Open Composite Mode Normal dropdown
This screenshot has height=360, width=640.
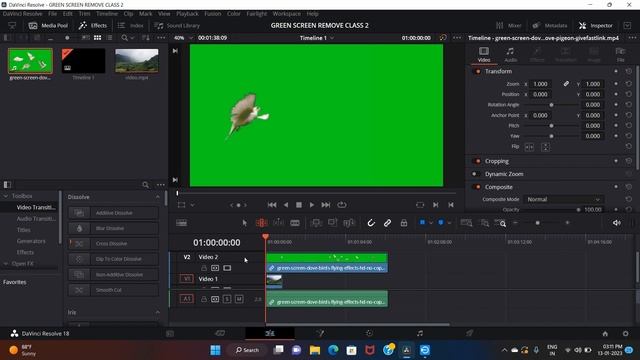(563, 199)
